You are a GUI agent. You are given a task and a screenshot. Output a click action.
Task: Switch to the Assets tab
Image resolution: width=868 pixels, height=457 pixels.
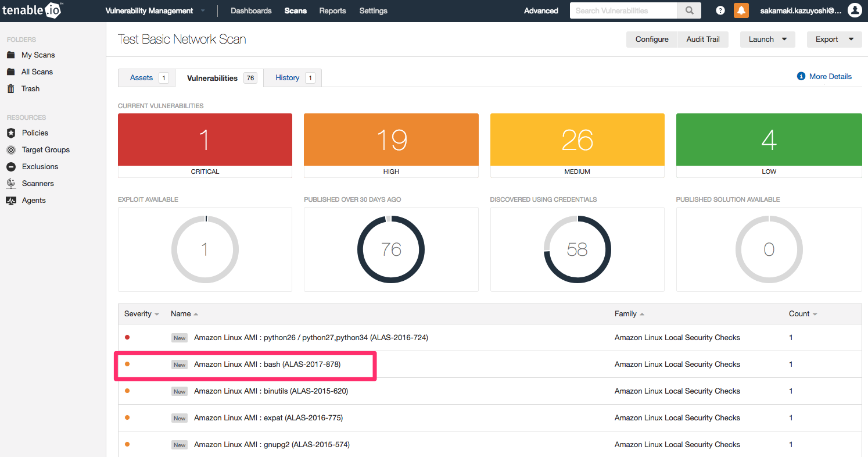142,78
